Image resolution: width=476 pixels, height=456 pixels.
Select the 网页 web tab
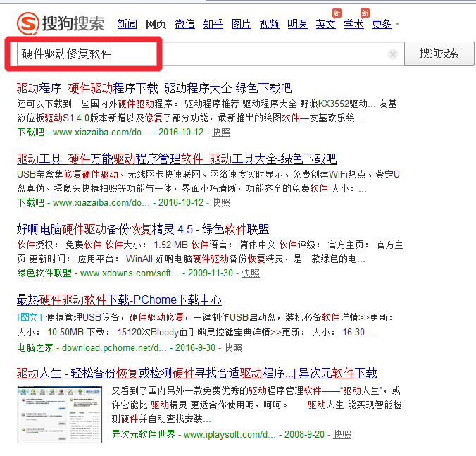tap(156, 24)
